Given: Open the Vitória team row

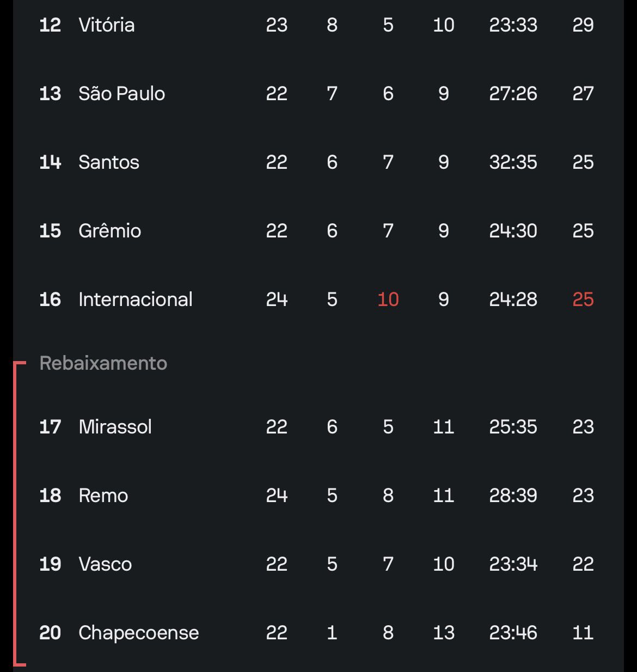Looking at the screenshot, I should 318,25.
